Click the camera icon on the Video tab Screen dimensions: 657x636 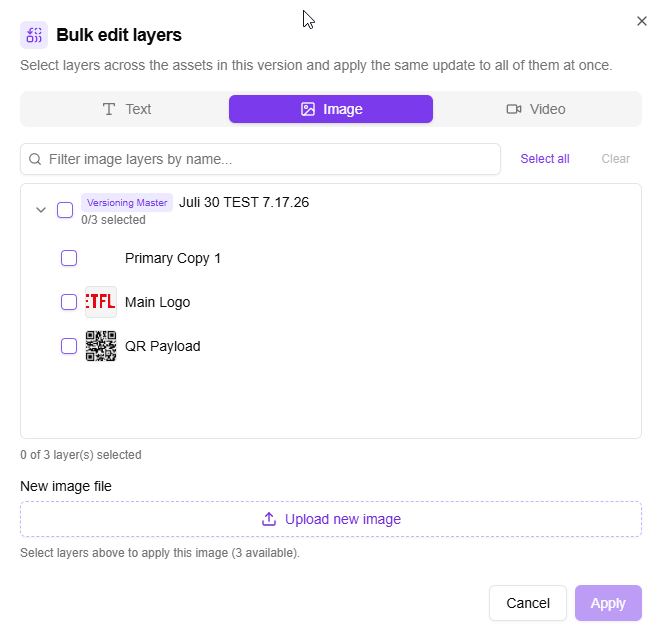pos(514,109)
